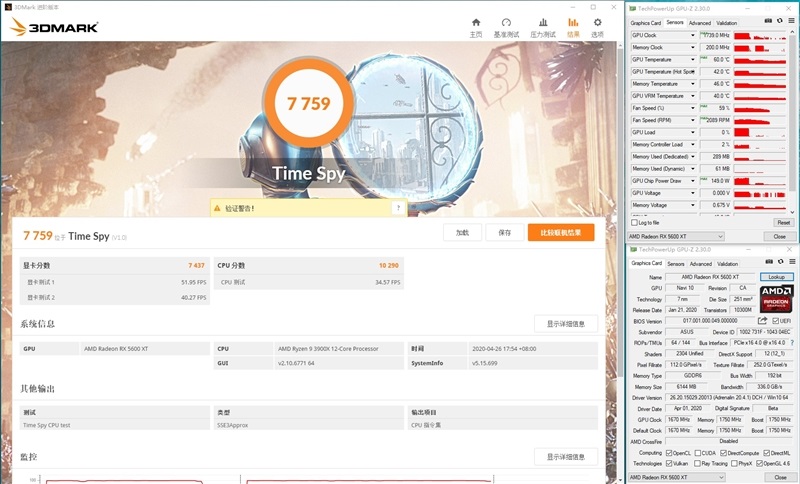800x484 pixels.
Task: Open the Memory Voltage sensor dropdown
Action: coord(692,206)
